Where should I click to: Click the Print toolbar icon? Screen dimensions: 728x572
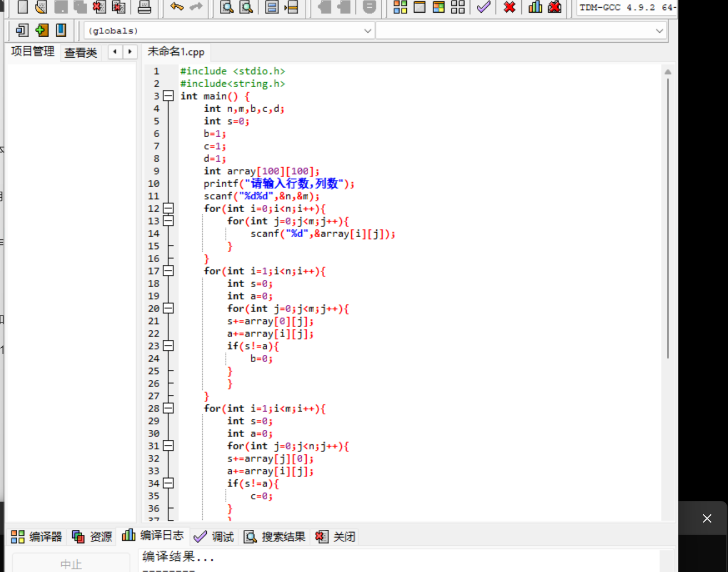coord(144,7)
